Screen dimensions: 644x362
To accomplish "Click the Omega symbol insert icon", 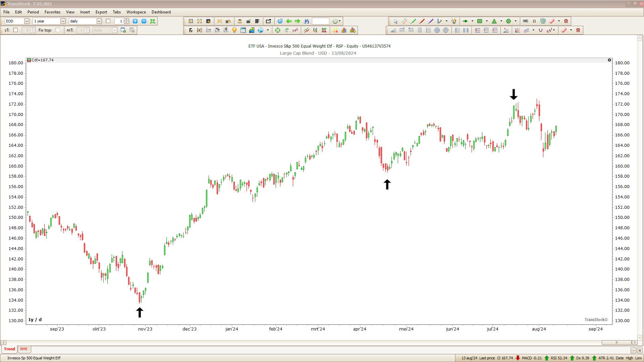I will (534, 21).
